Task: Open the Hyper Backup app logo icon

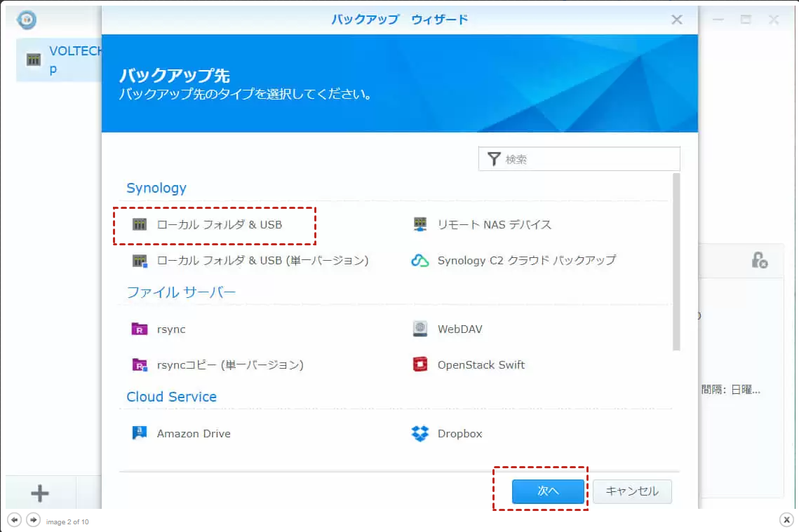Action: click(x=27, y=20)
